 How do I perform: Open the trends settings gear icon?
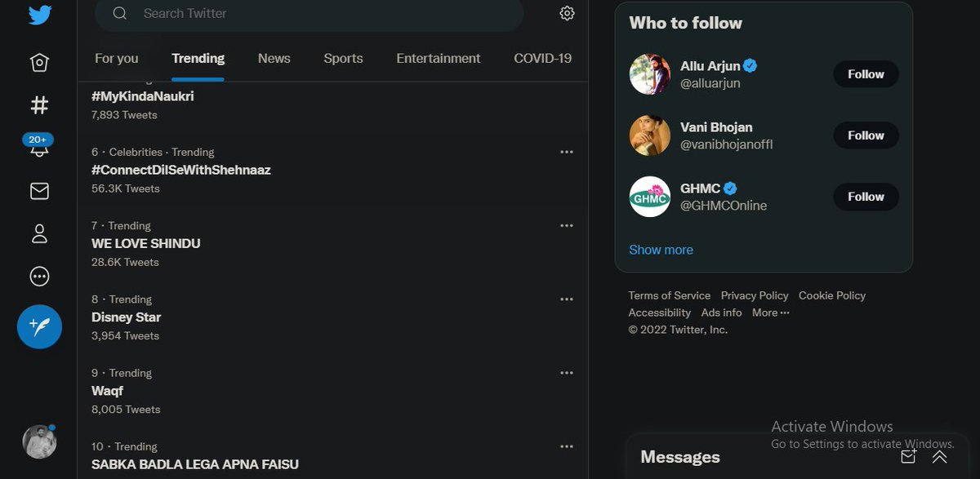click(x=567, y=13)
